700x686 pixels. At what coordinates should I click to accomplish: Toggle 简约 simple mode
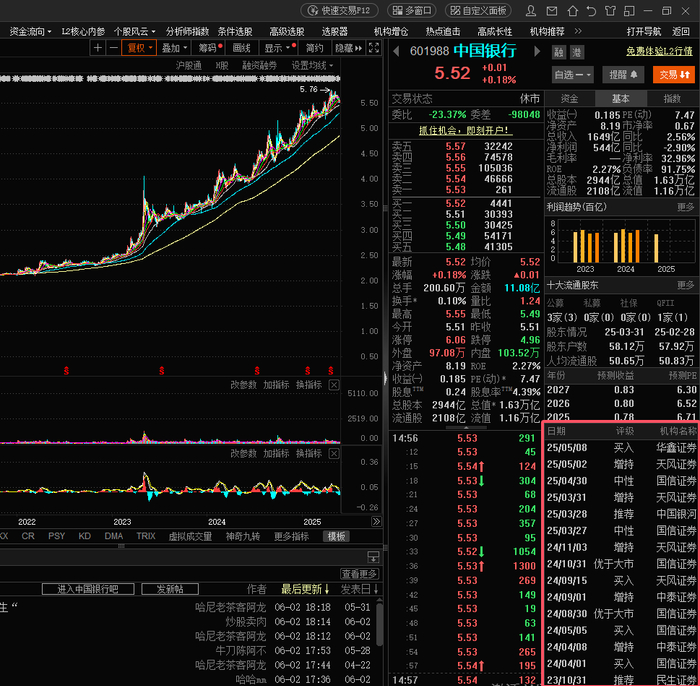(x=314, y=48)
